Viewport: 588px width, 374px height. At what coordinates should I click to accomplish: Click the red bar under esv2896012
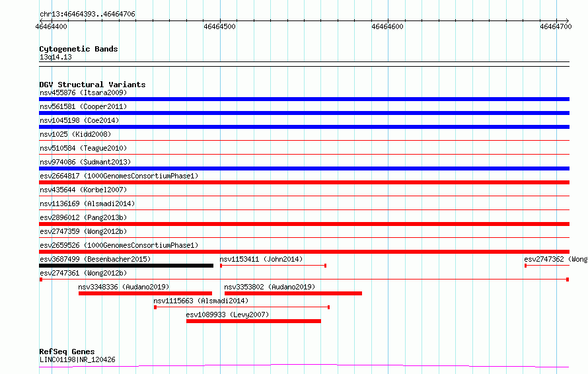click(304, 224)
